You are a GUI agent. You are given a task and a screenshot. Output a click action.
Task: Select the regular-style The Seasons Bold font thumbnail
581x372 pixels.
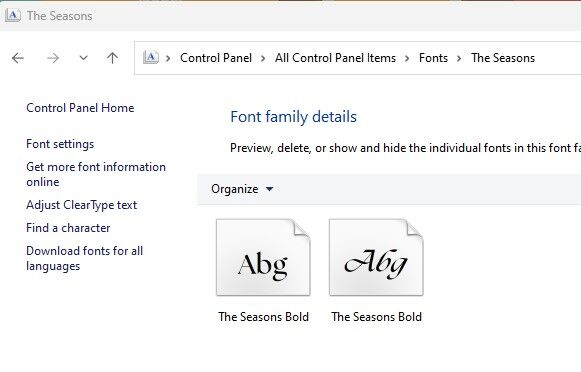[x=263, y=258]
